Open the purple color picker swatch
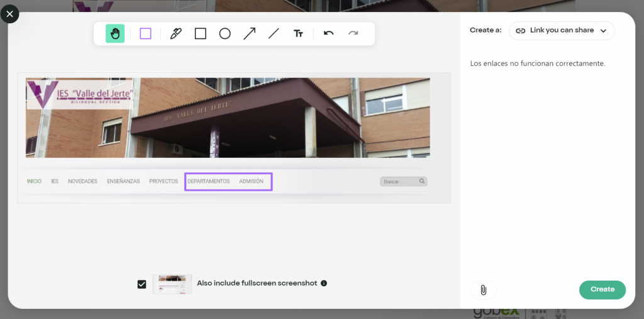Screen dimensions: 644x319 point(145,33)
